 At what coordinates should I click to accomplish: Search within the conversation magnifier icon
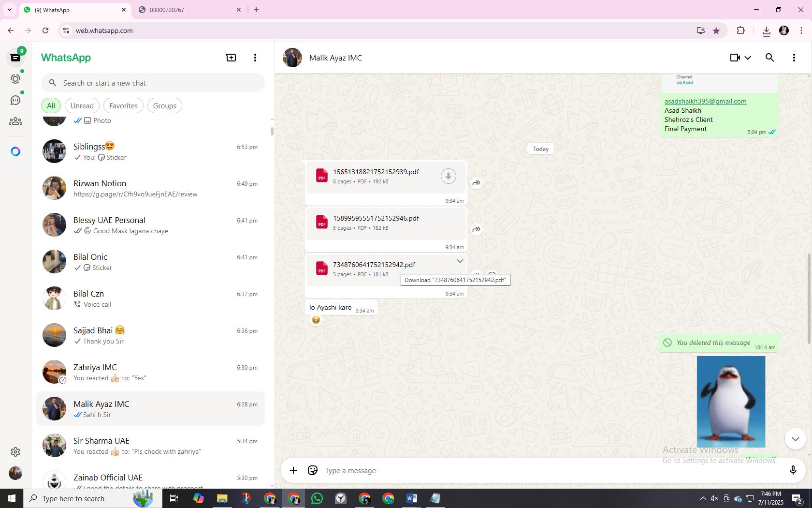click(x=770, y=58)
